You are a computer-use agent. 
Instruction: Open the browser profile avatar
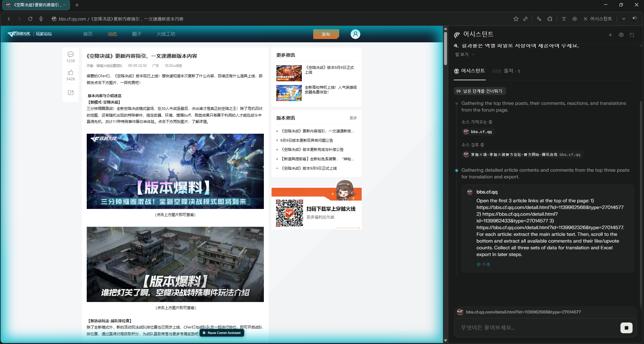(635, 19)
